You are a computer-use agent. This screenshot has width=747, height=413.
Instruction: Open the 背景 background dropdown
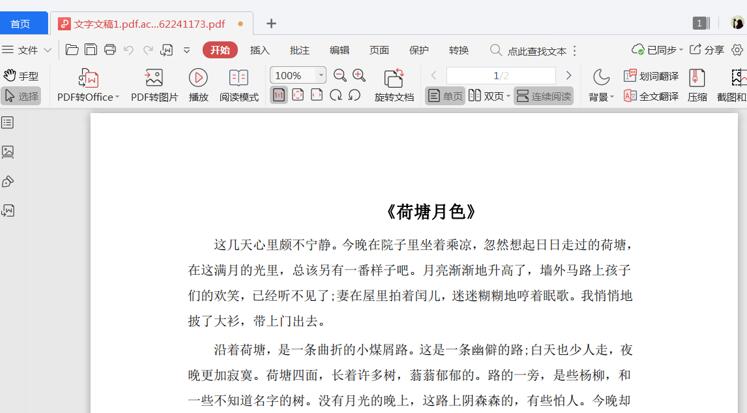click(601, 85)
